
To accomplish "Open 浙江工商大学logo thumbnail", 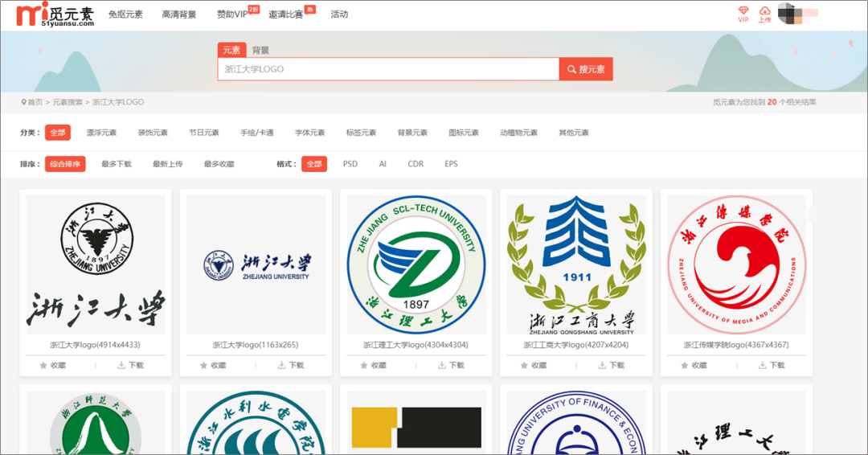I will (x=577, y=264).
